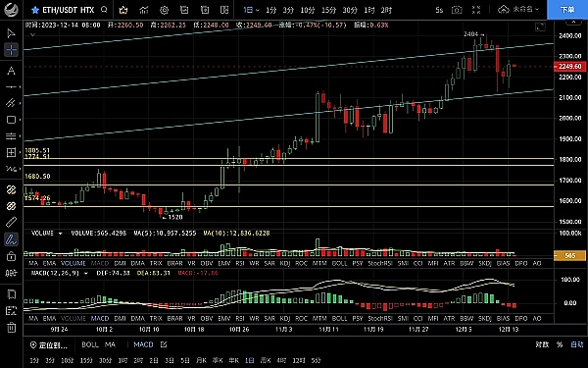Open the VOLUME indicator dropdown arrow
This screenshot has height=368, width=588.
(x=60, y=234)
